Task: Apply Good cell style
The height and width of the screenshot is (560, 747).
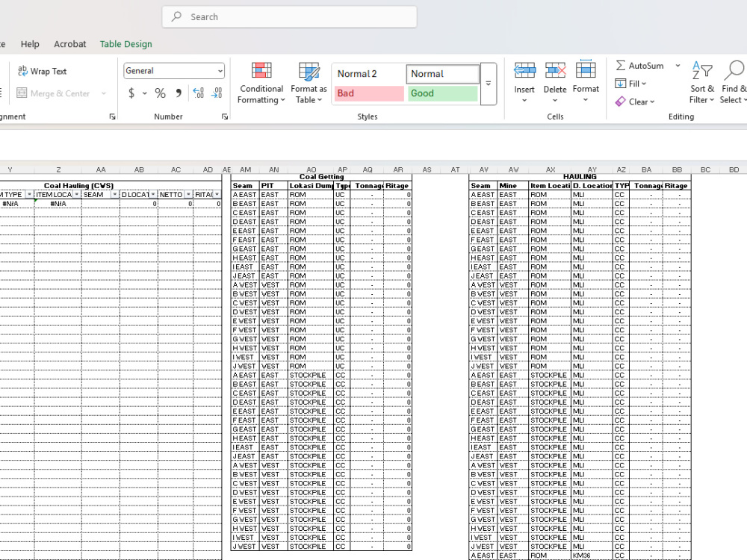Action: tap(441, 93)
